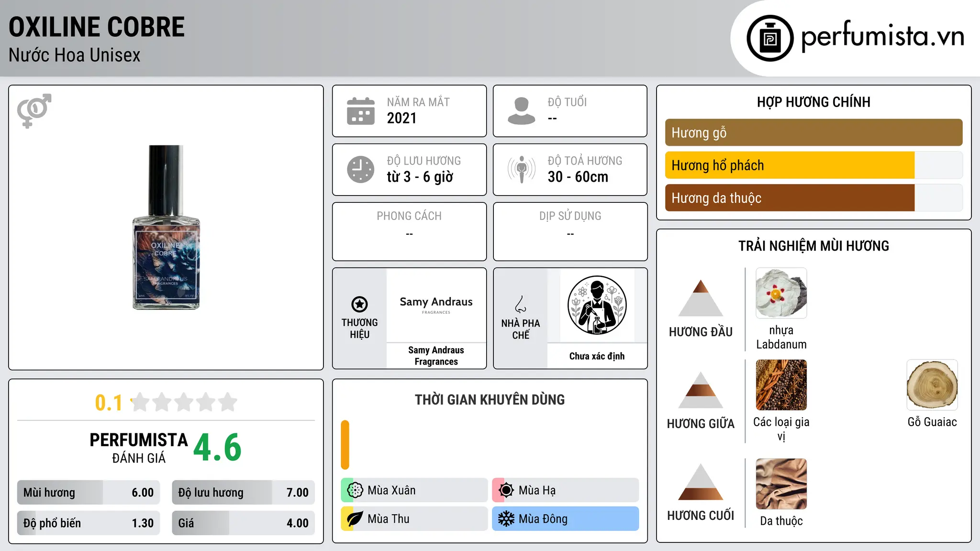Click the Nước Hoa Unisex subtitle
Viewport: 980px width, 551px height.
(75, 55)
